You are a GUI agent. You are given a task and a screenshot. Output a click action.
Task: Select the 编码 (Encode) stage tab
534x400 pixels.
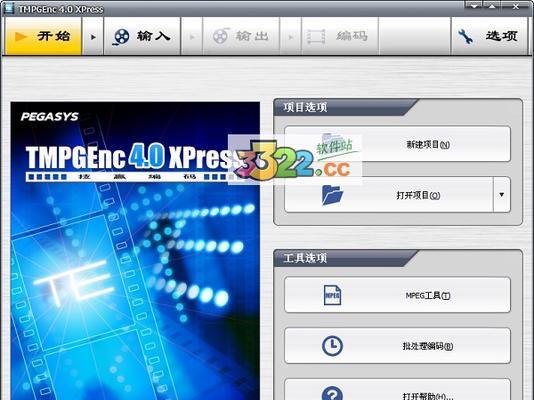click(x=340, y=36)
